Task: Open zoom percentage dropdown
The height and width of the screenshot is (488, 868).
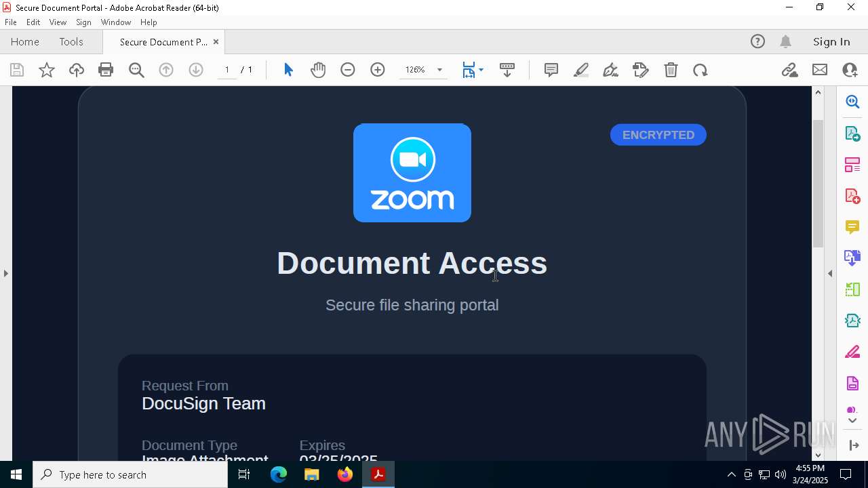Action: click(x=439, y=70)
